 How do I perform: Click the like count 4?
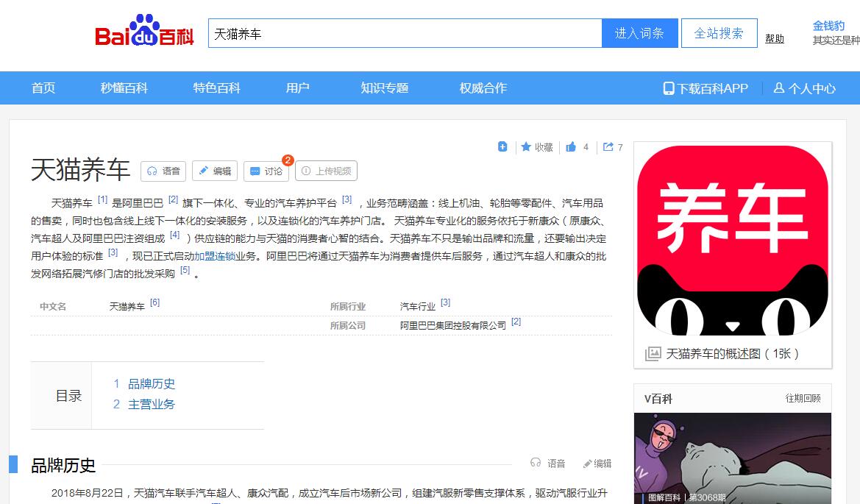586,147
